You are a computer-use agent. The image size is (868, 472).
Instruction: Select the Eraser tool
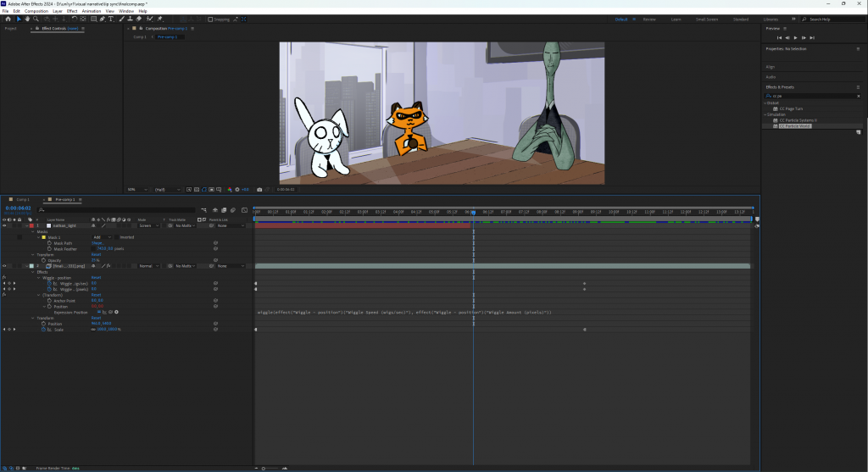[139, 19]
